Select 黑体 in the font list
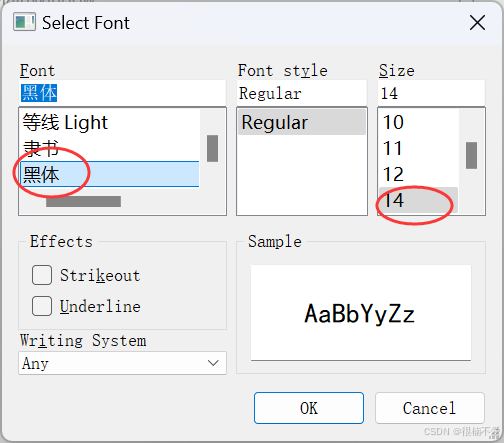504x443 pixels. pyautogui.click(x=110, y=174)
